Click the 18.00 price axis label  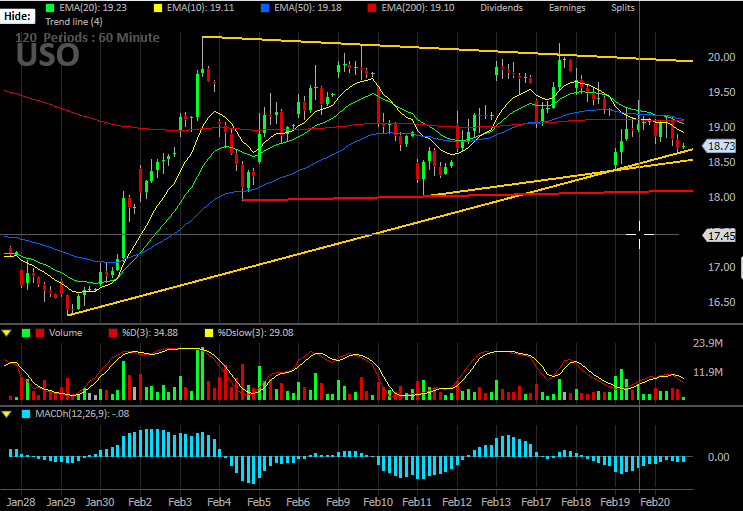coord(722,198)
